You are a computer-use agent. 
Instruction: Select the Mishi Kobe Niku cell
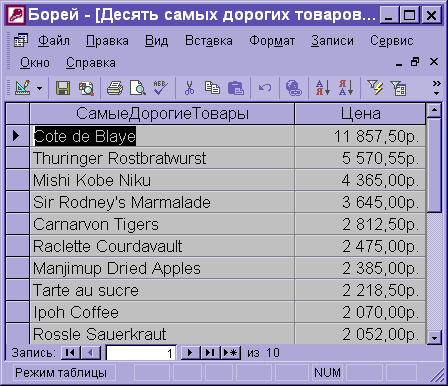coord(162,180)
